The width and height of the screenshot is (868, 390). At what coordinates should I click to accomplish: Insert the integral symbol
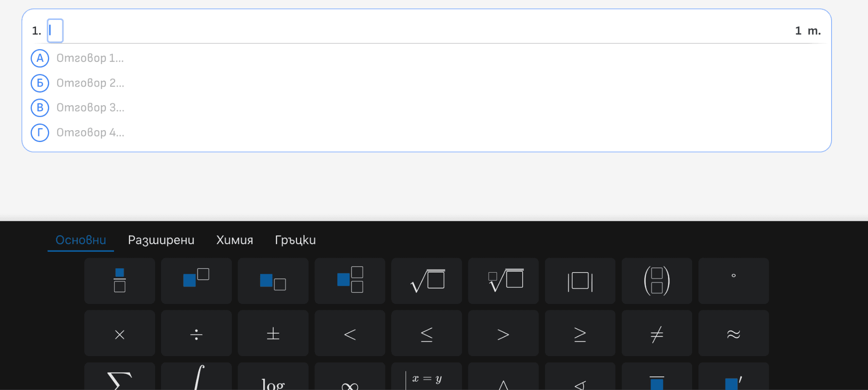tap(196, 376)
